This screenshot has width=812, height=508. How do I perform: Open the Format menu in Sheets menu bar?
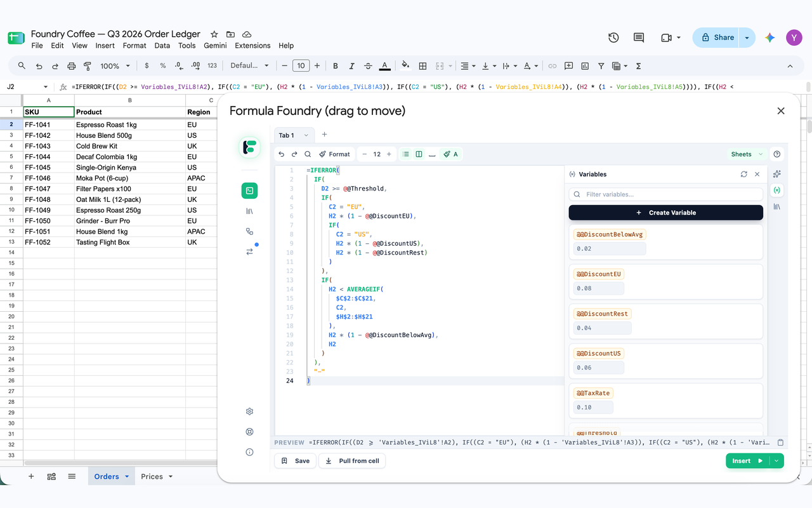pyautogui.click(x=134, y=46)
